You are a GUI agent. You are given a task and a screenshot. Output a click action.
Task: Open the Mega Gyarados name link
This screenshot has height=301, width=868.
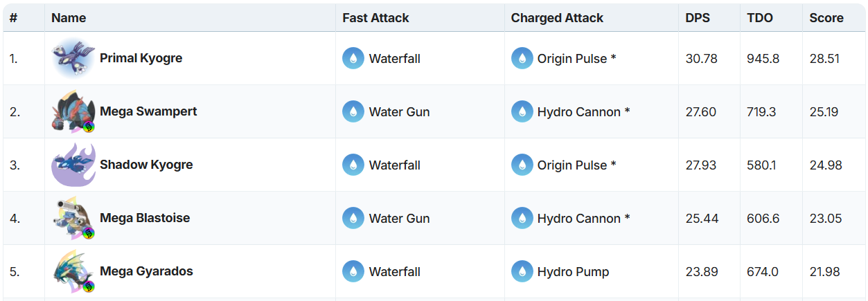pyautogui.click(x=146, y=271)
